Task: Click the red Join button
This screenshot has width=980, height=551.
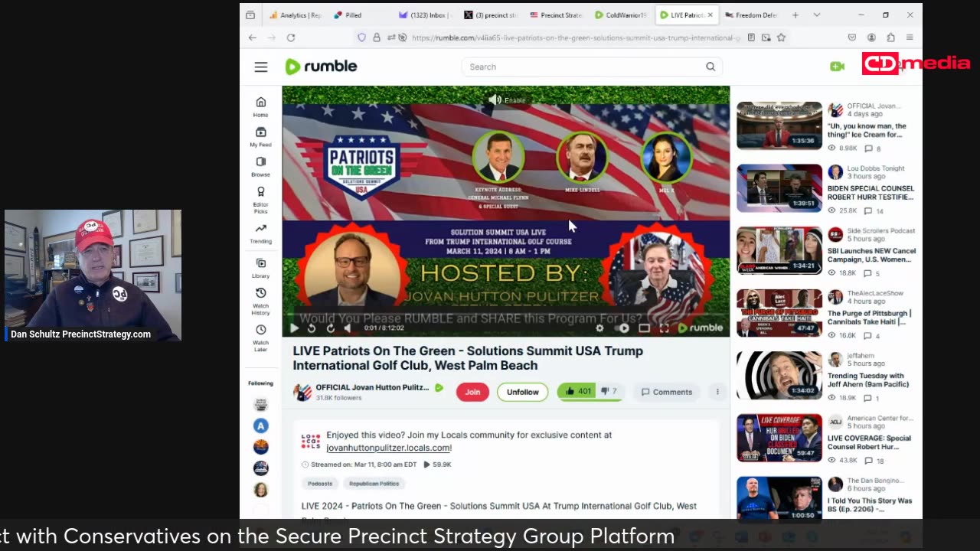Action: [x=472, y=392]
